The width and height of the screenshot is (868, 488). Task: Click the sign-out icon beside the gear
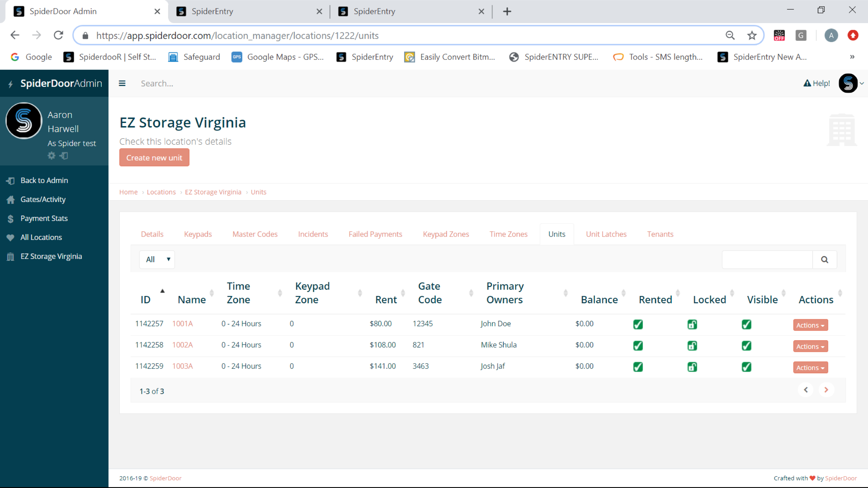point(64,156)
